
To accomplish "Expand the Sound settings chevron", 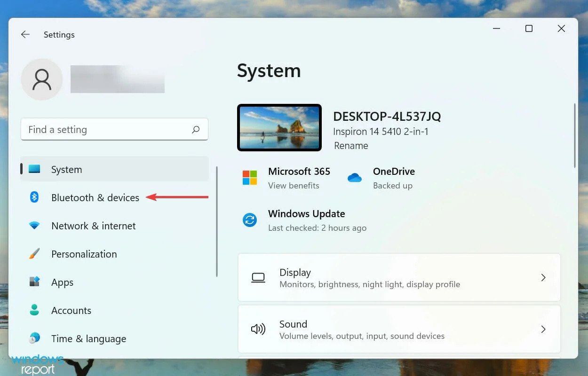I will pos(543,329).
